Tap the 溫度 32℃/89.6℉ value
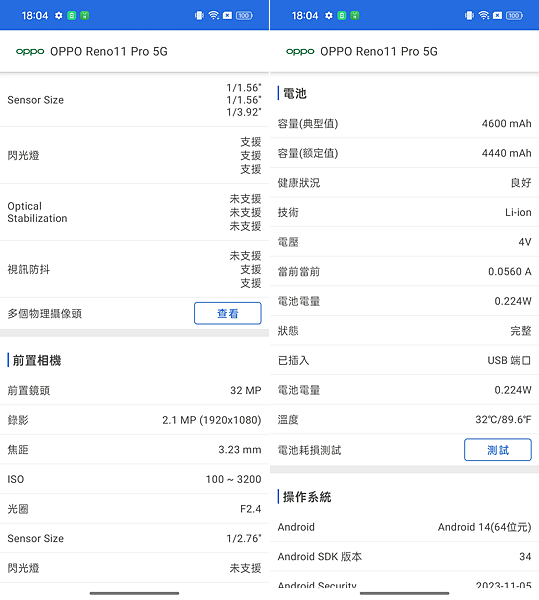The height and width of the screenshot is (600, 539). point(503,419)
